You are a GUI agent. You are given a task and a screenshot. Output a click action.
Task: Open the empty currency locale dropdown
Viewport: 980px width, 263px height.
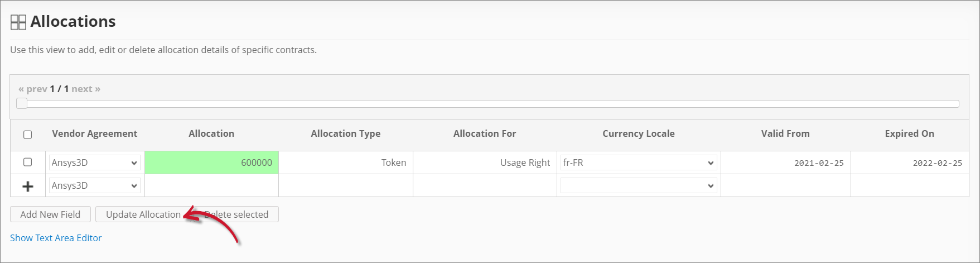[x=639, y=185]
